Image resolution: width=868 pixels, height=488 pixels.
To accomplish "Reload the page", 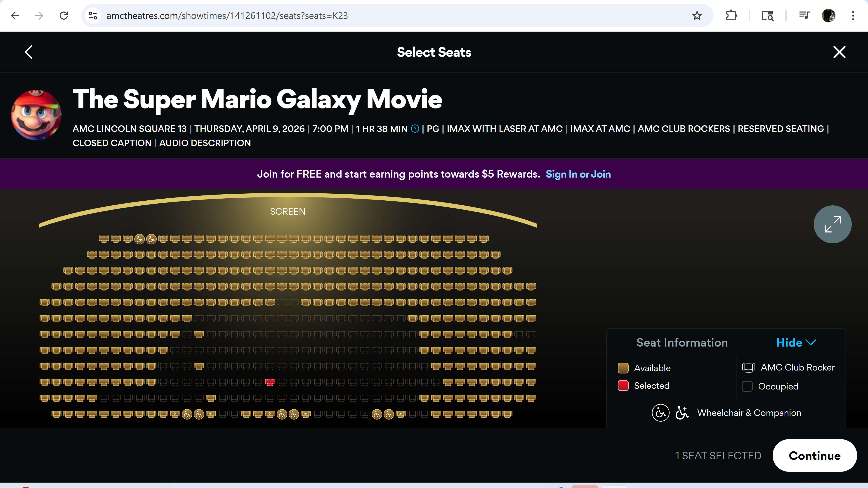I will tap(64, 16).
